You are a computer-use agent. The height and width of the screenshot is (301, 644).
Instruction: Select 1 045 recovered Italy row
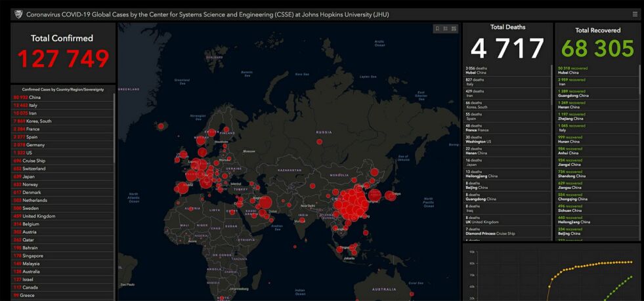tap(597, 128)
